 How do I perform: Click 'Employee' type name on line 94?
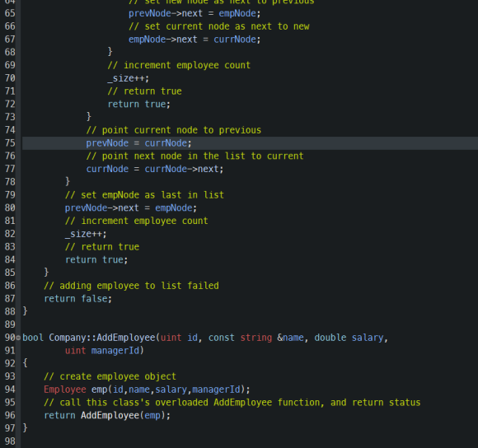click(x=65, y=390)
